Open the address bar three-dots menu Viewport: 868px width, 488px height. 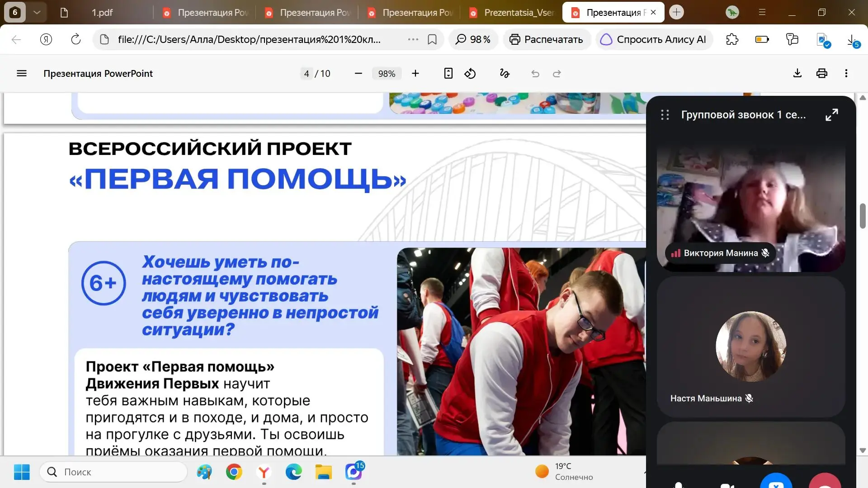pyautogui.click(x=413, y=40)
